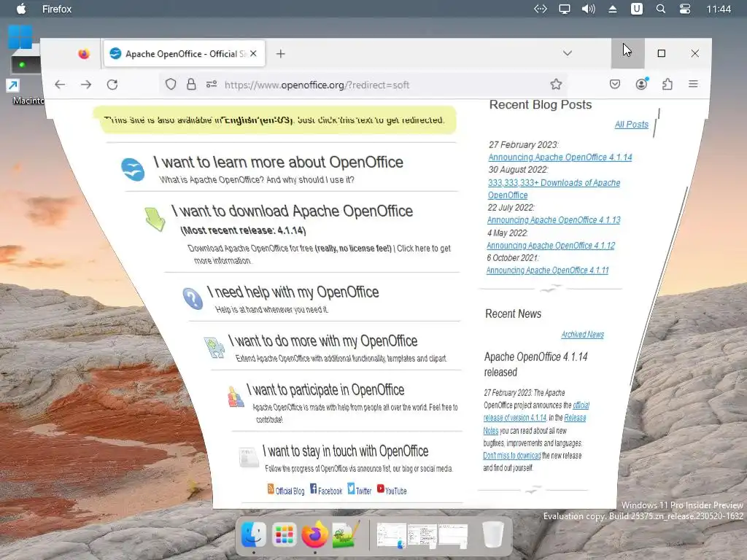Image resolution: width=747 pixels, height=560 pixels.
Task: Open 'Announcing Apache OpenOffice 4.1.13' blog post
Action: pos(554,220)
